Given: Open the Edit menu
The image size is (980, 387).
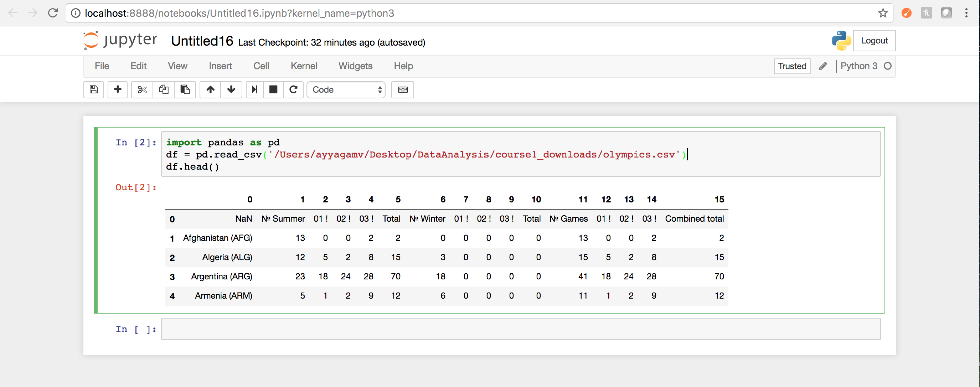Looking at the screenshot, I should pos(139,66).
